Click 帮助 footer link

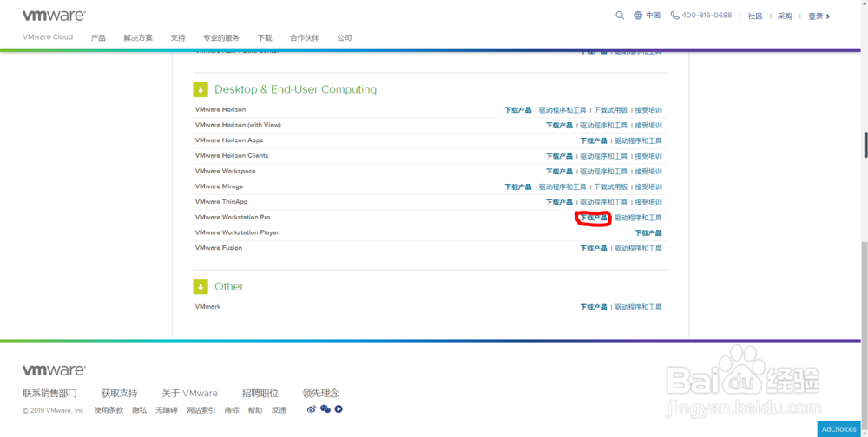coord(255,410)
